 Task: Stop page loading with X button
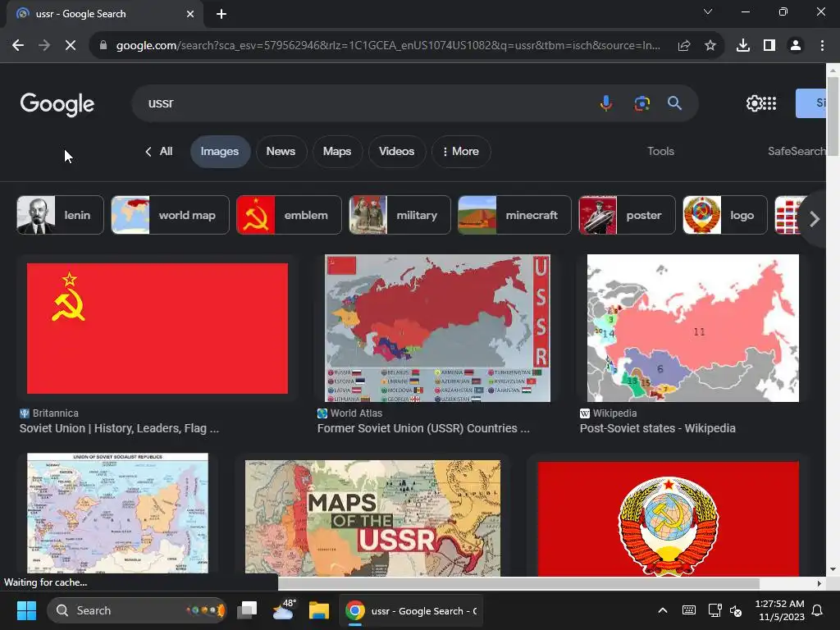click(71, 46)
